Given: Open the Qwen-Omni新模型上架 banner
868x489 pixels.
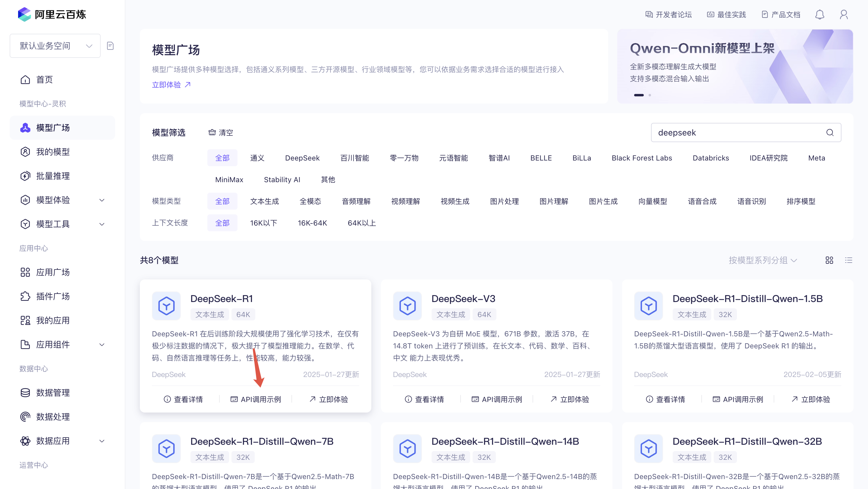Looking at the screenshot, I should pos(735,66).
